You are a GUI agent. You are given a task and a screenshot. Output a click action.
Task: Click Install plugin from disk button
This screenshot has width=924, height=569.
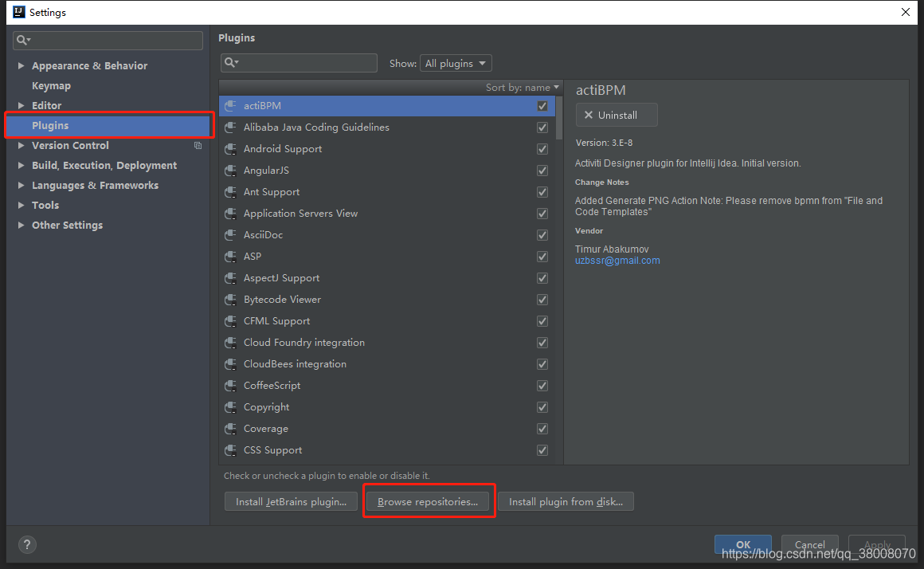(x=566, y=502)
